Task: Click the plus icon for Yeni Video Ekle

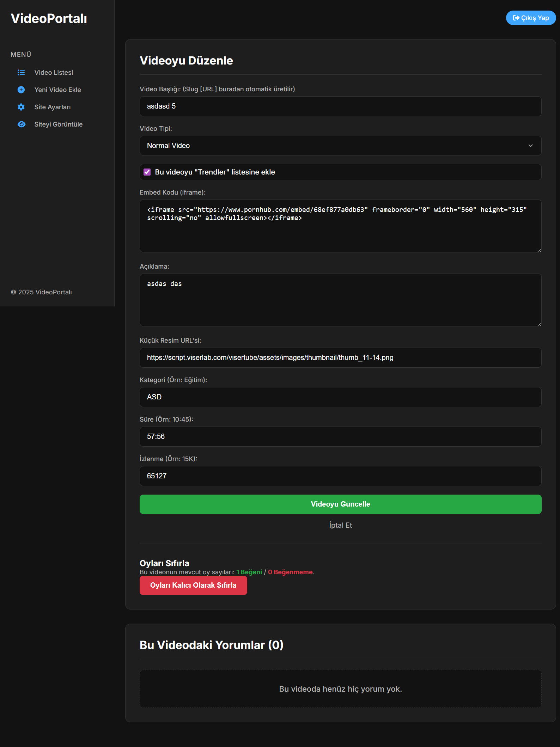Action: [x=21, y=90]
